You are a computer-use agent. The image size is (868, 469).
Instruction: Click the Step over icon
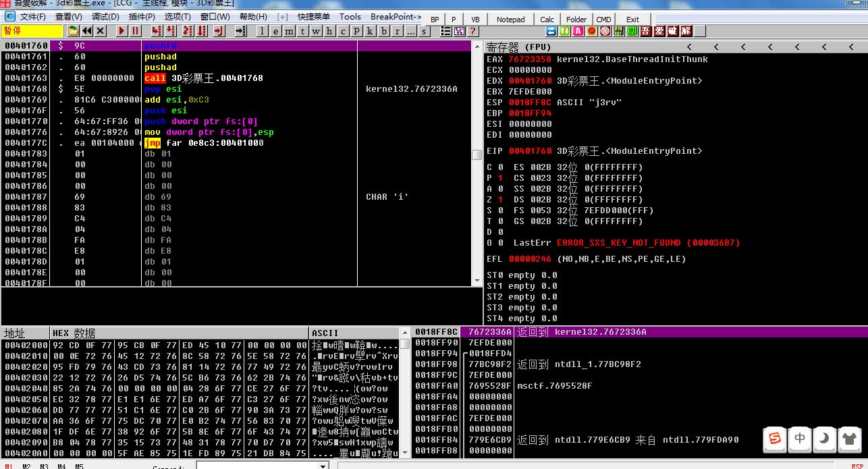[171, 31]
